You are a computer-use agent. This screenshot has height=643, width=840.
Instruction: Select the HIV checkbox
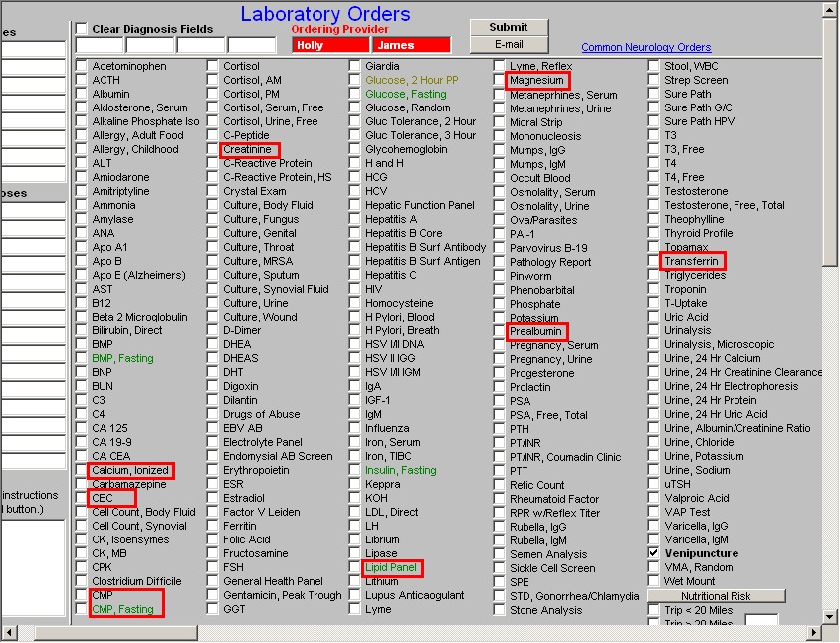tap(354, 289)
